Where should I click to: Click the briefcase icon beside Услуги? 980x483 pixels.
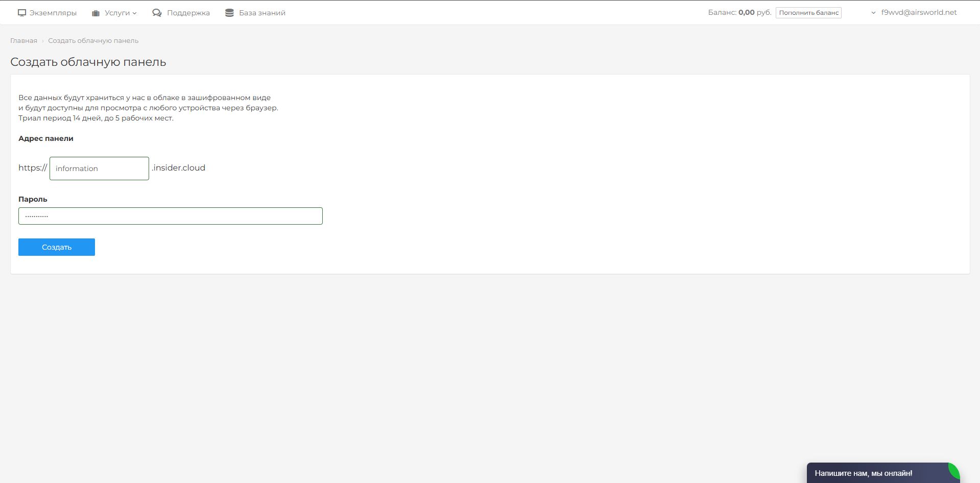[95, 13]
